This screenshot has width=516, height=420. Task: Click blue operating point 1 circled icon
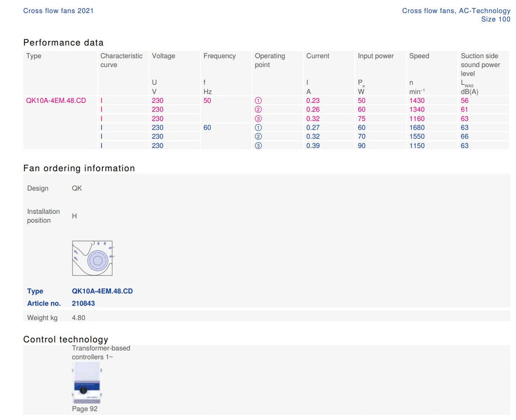[x=259, y=128]
